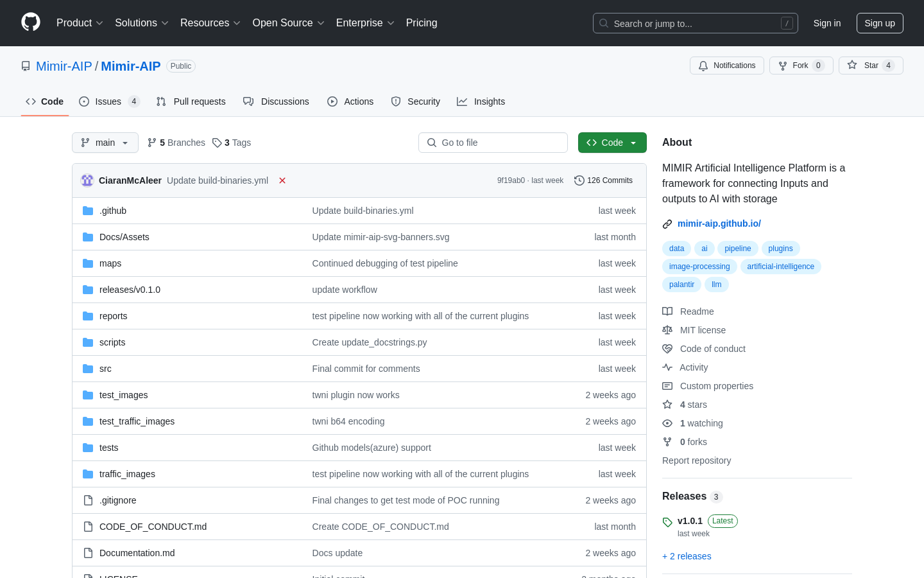This screenshot has height=578, width=924.
Task: Click the tests folder icon
Action: [88, 448]
